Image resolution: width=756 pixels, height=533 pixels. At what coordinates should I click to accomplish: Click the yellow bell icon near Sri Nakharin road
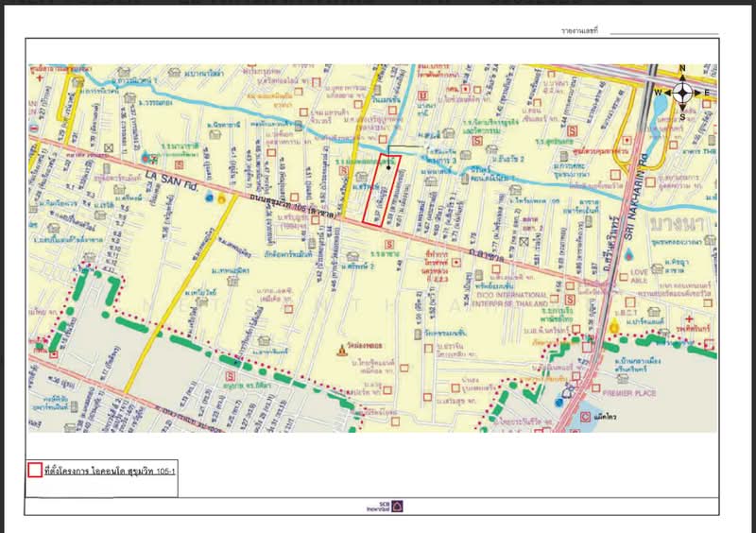coord(615,327)
